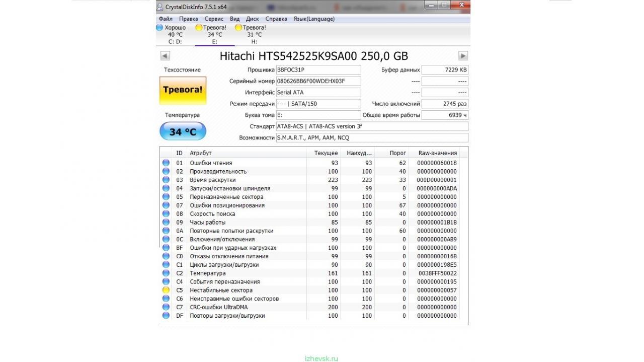Open the Файл menu

pos(166,19)
